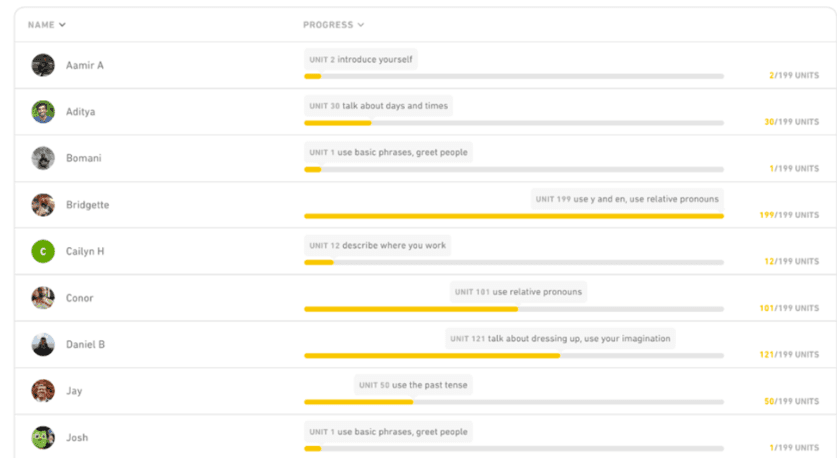Screen dimensions: 837x458
Task: Click Josh's green owl avatar
Action: 43,438
